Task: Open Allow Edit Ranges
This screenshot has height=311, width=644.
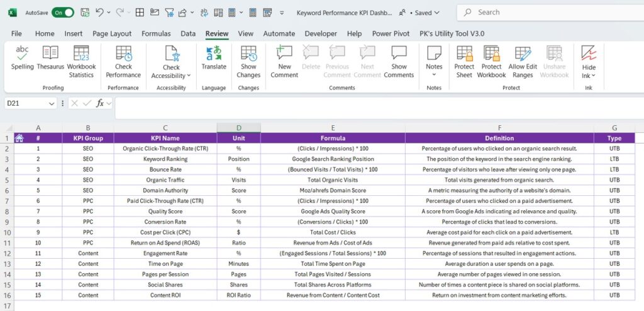Action: 523,62
